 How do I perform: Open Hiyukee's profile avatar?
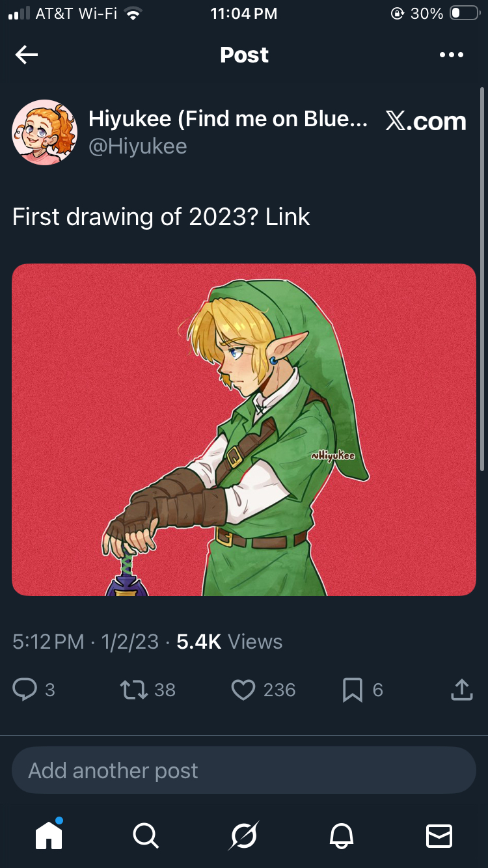click(44, 133)
